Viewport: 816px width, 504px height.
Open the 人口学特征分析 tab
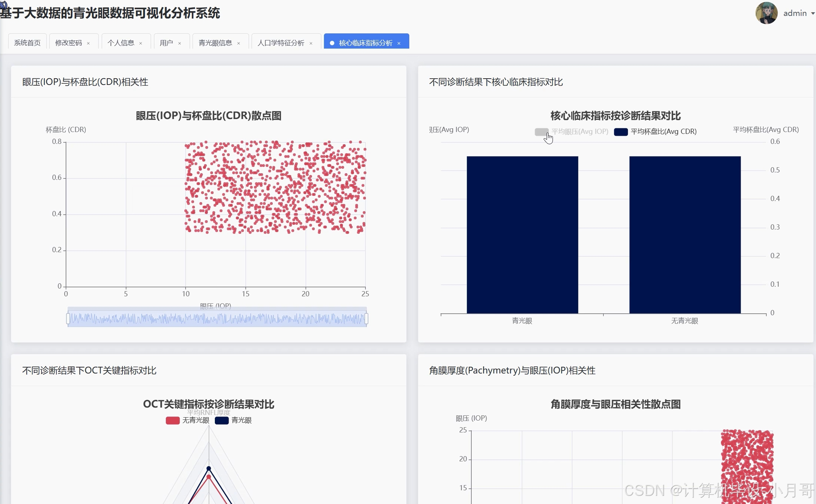(281, 43)
